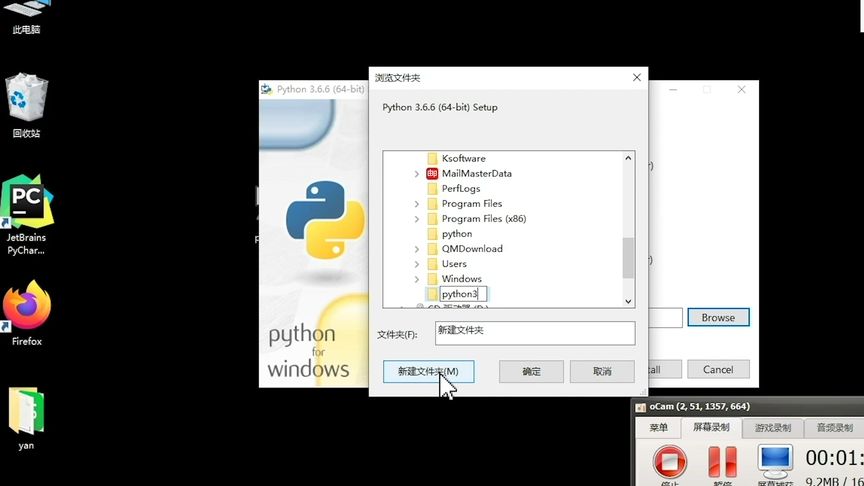Switch to the 游戏录制 tab in oCam
This screenshot has height=486, width=864.
[x=773, y=428]
